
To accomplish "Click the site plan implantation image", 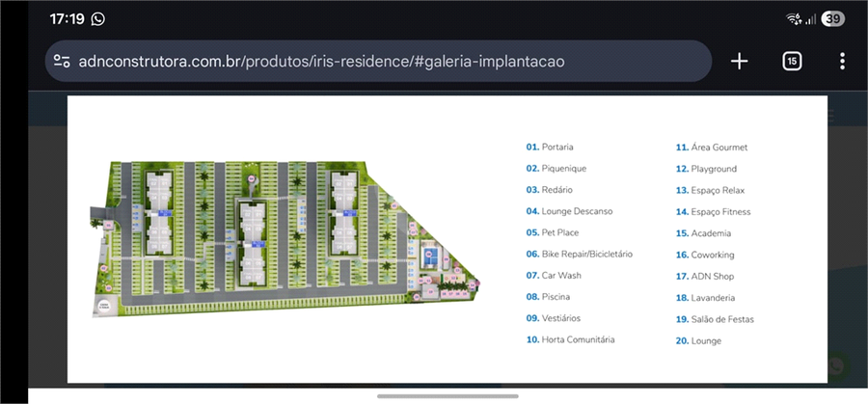I will click(x=289, y=234).
